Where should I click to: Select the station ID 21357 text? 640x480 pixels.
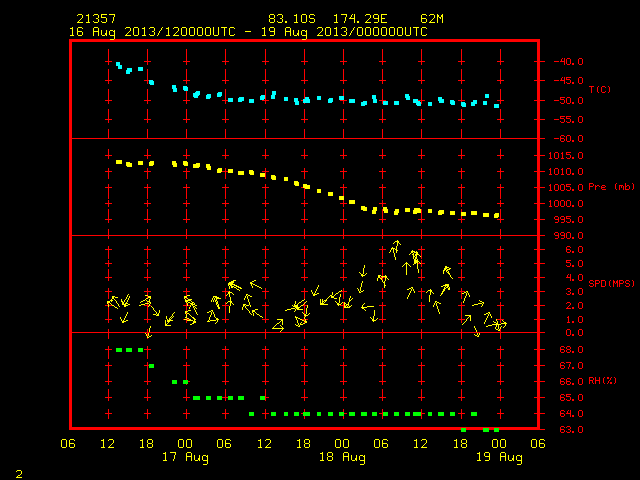coord(96,19)
